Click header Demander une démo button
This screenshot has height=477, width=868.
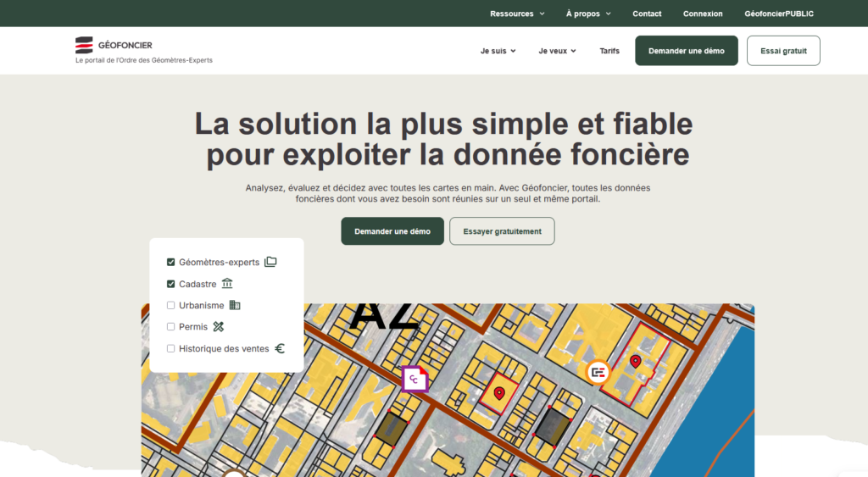tap(687, 51)
